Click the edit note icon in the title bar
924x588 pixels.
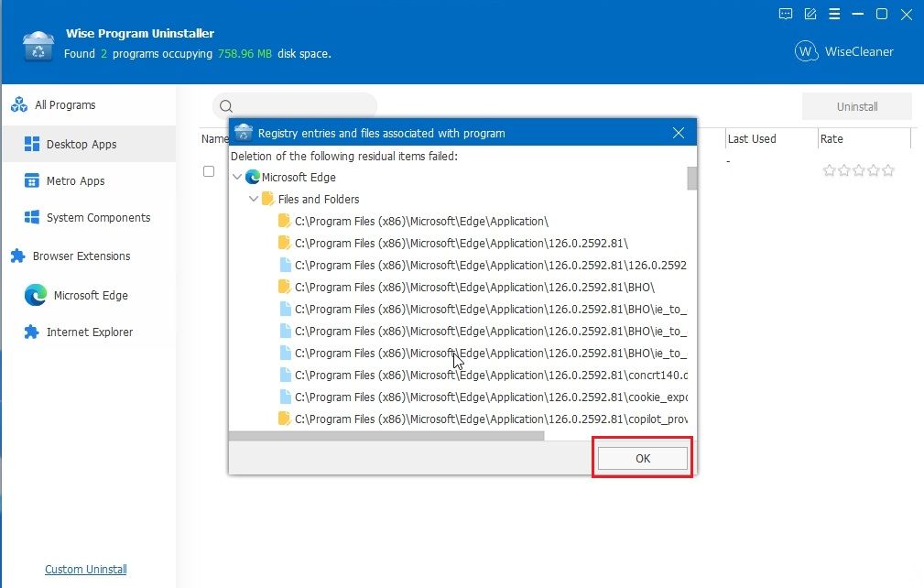[x=810, y=14]
